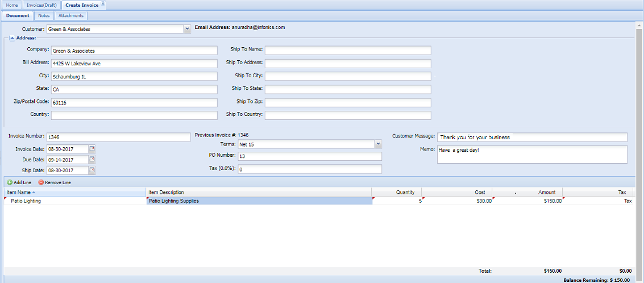Screen dimensions: 644x283
Task: Focus the PO Number input field
Action: coord(309,156)
